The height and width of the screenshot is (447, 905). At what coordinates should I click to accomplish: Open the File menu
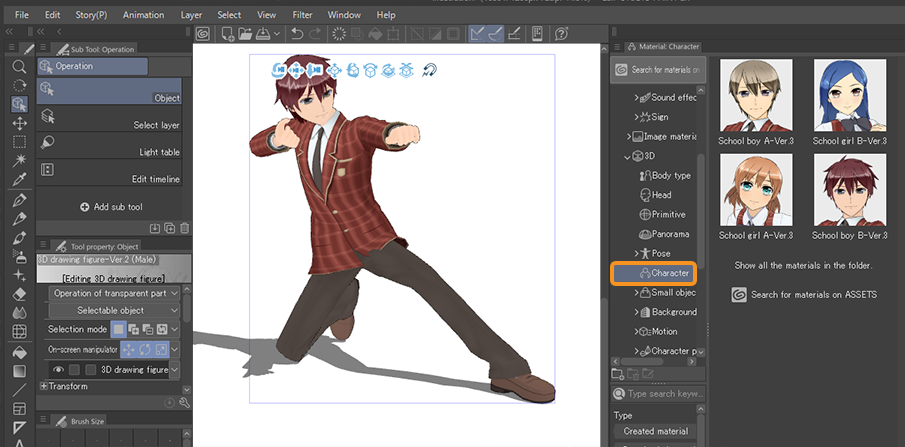[x=21, y=15]
